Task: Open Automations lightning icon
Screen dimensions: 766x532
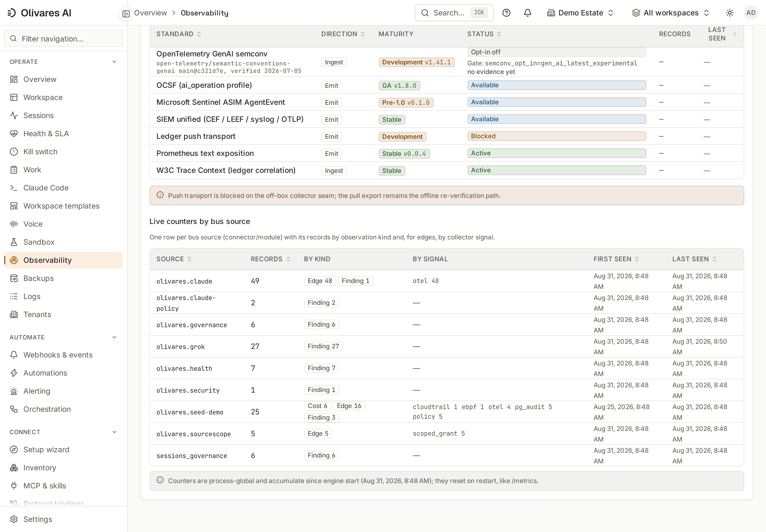Action: [x=14, y=373]
